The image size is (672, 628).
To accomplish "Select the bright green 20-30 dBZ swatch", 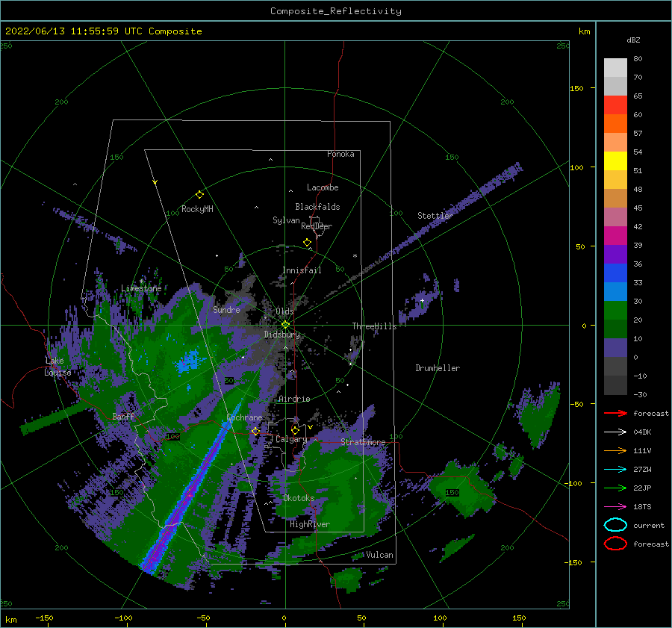I will tap(615, 311).
